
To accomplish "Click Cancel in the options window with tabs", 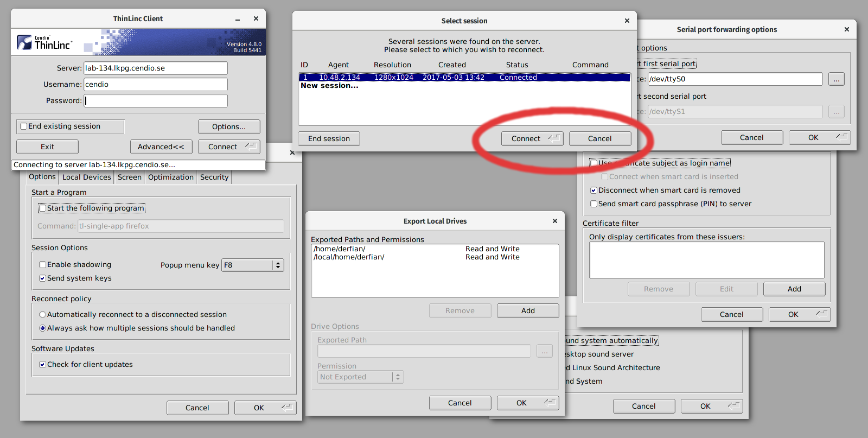I will (x=197, y=408).
